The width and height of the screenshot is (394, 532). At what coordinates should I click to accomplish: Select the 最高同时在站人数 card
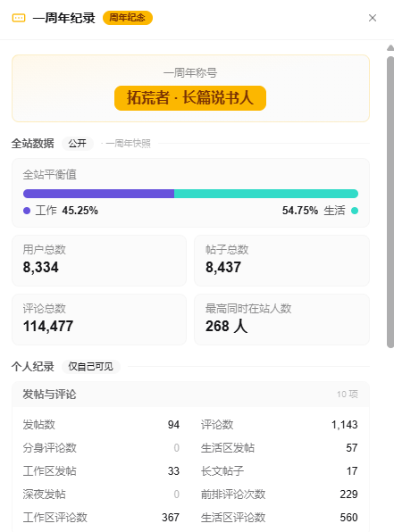[x=281, y=320]
